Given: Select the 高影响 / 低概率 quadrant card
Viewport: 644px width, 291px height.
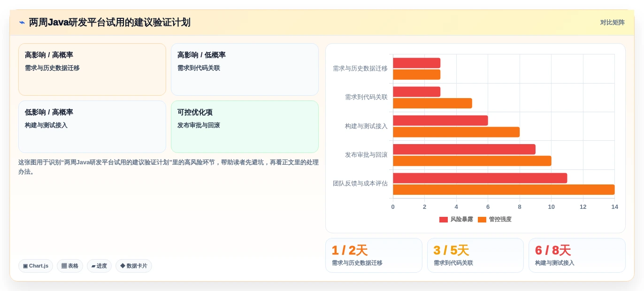Looking at the screenshot, I should [245, 69].
